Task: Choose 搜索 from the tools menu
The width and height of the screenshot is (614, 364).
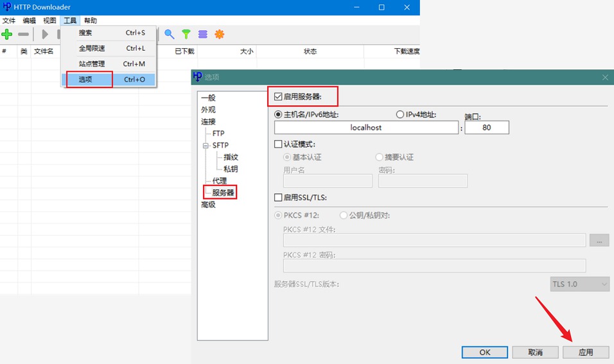Action: pyautogui.click(x=109, y=33)
